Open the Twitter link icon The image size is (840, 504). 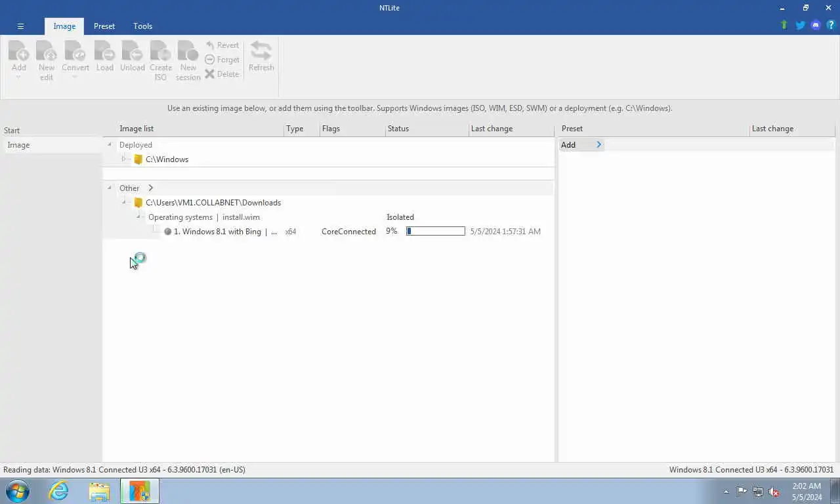[x=800, y=25]
